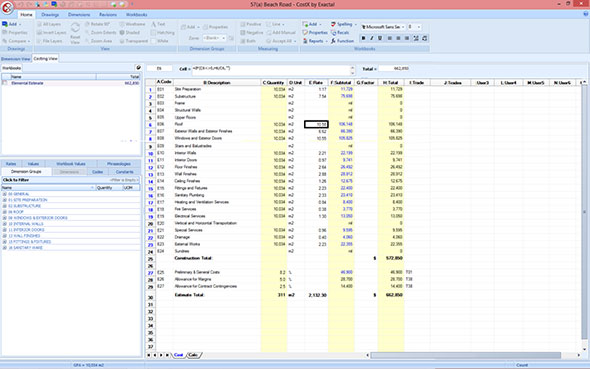Expand the 10 INTERNAL WALLS group
The width and height of the screenshot is (590, 369).
[x=5, y=224]
